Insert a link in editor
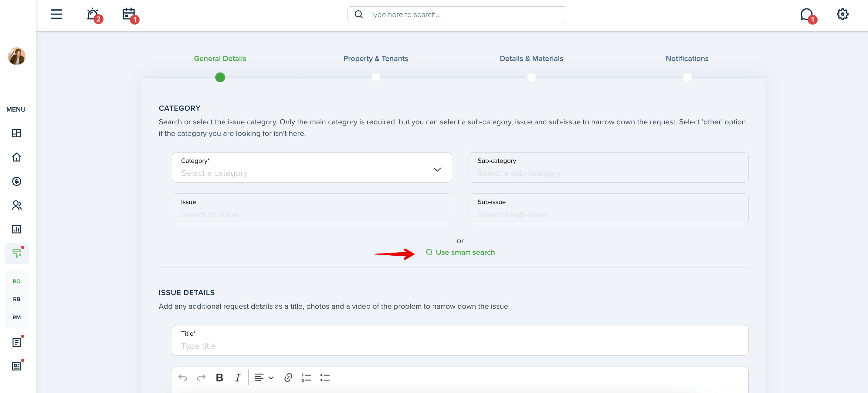 click(x=288, y=378)
